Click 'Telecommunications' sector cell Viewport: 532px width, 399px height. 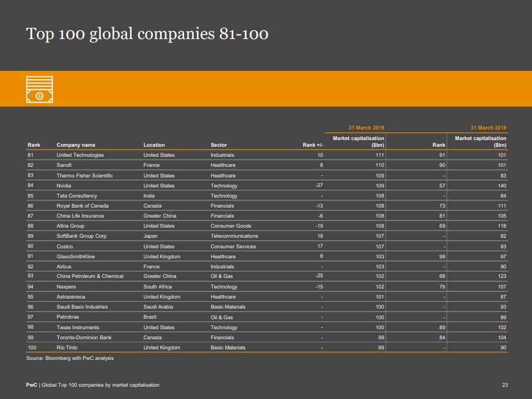tap(234, 236)
